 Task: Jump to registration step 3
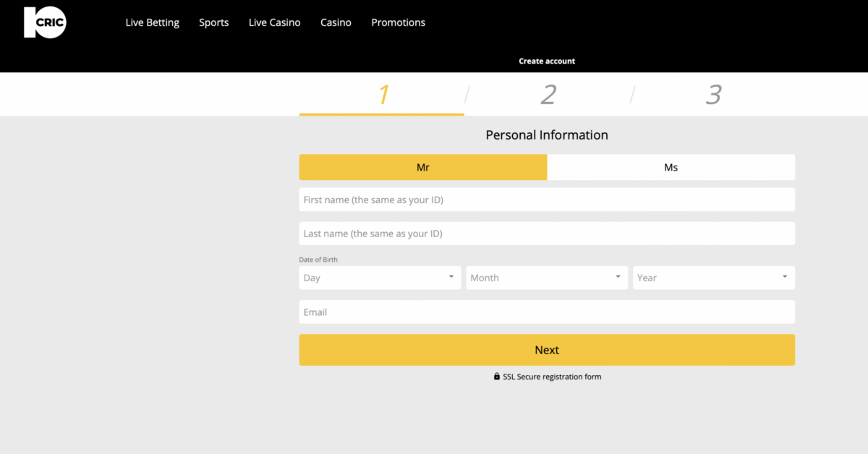click(x=714, y=95)
